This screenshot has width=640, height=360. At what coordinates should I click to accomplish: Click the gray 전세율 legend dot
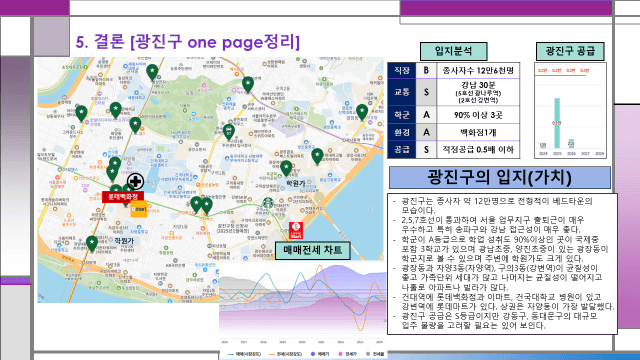(x=368, y=354)
